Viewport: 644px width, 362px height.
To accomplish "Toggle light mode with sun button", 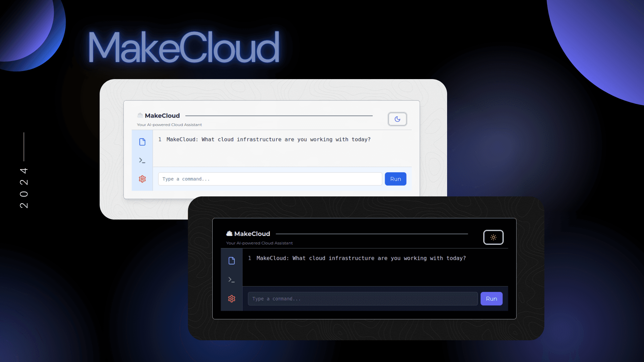I will 493,237.
